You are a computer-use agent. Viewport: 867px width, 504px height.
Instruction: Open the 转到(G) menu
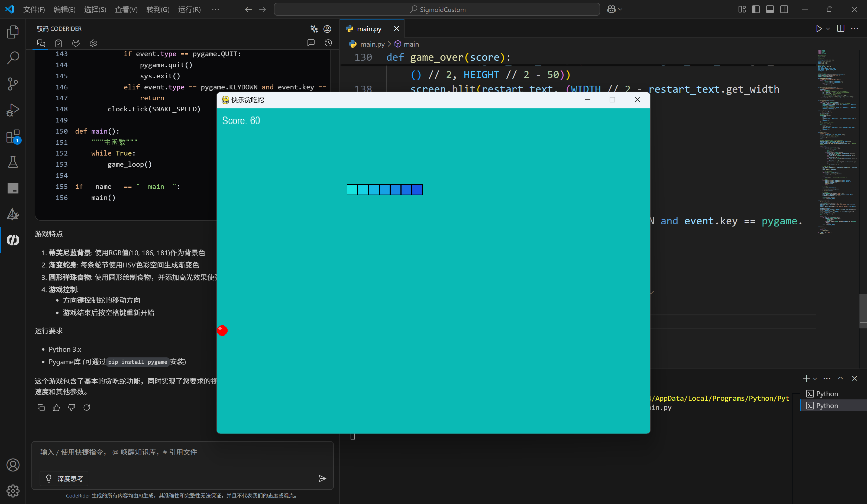coord(158,9)
